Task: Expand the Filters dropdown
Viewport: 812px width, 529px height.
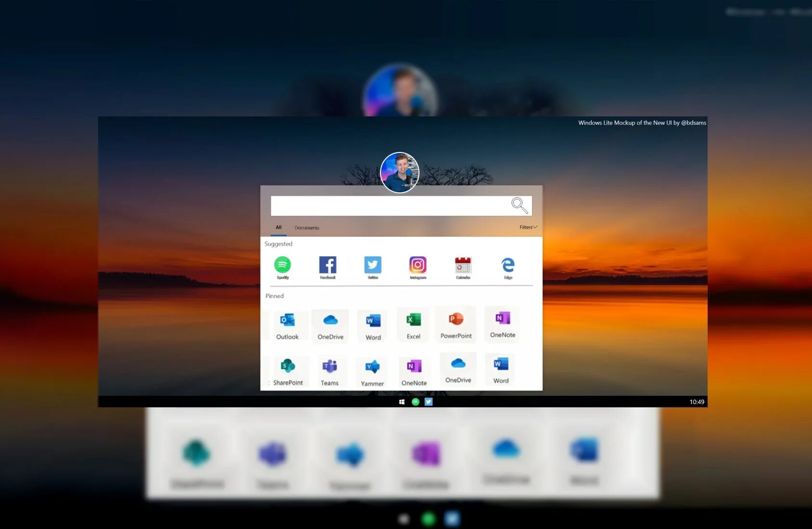Action: 528,227
